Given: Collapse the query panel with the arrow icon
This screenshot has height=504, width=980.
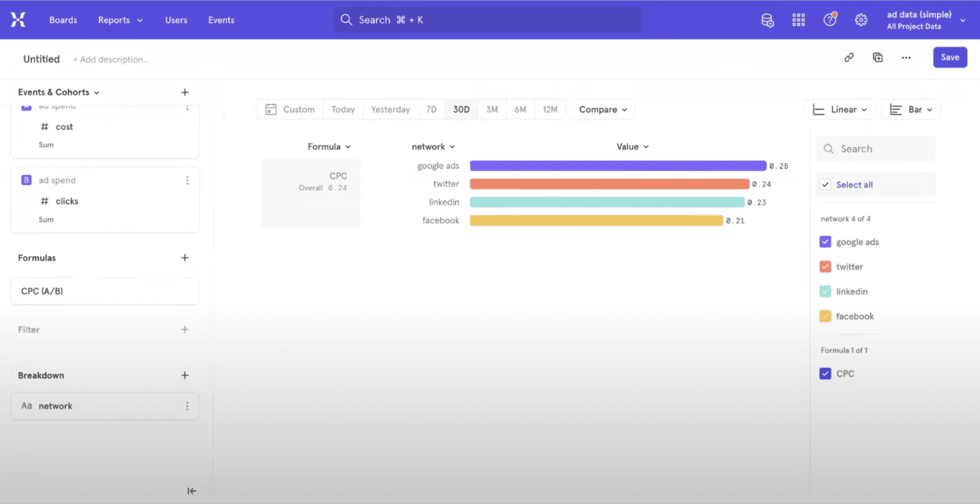Looking at the screenshot, I should 191,491.
